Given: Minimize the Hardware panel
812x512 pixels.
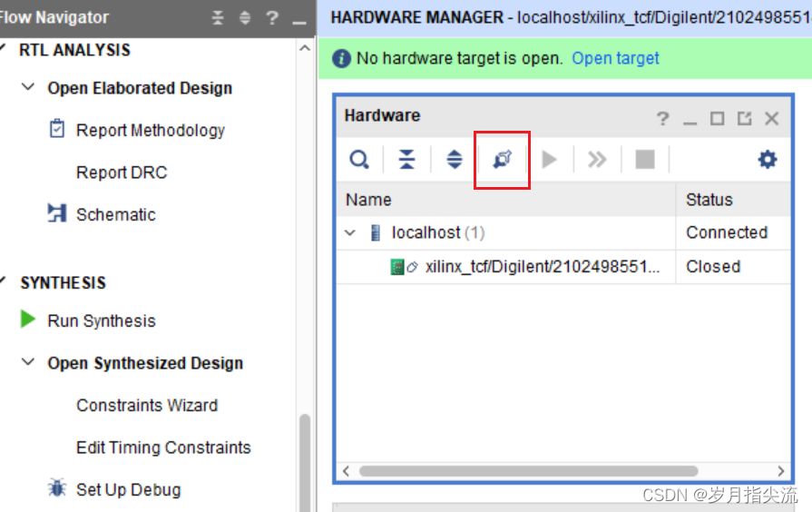Looking at the screenshot, I should click(x=690, y=123).
